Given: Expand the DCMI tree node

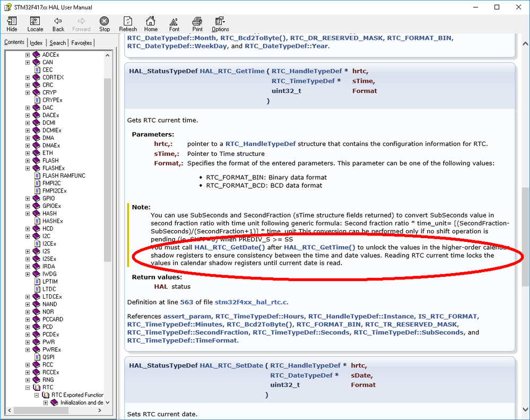Looking at the screenshot, I should [28, 123].
